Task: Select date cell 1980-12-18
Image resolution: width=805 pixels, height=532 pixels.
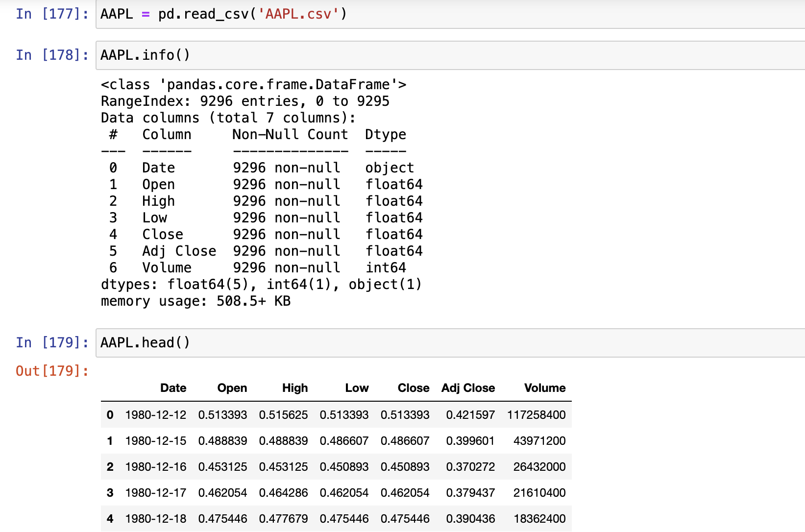Action: point(156,519)
